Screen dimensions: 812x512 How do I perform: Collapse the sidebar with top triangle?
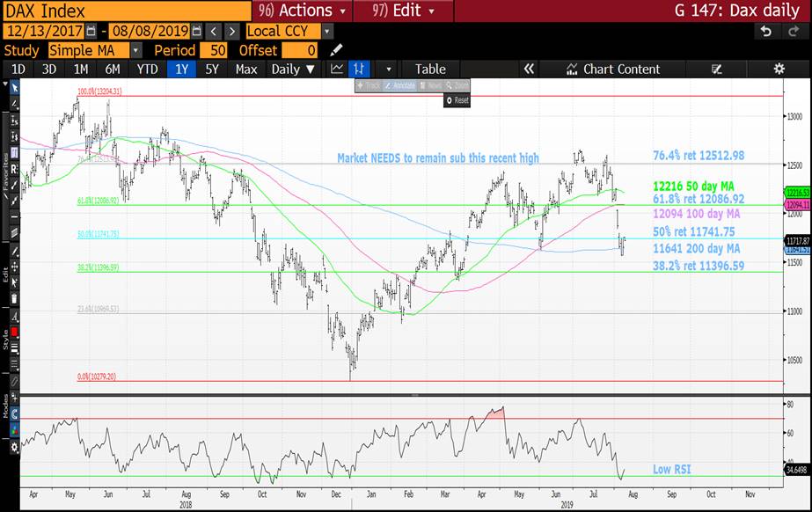click(x=5, y=83)
